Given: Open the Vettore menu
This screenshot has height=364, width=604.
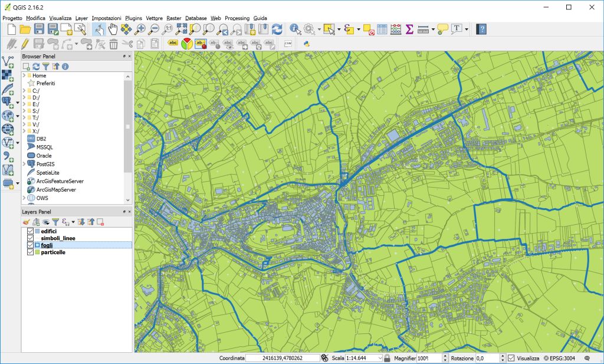Looking at the screenshot, I should pos(154,18).
